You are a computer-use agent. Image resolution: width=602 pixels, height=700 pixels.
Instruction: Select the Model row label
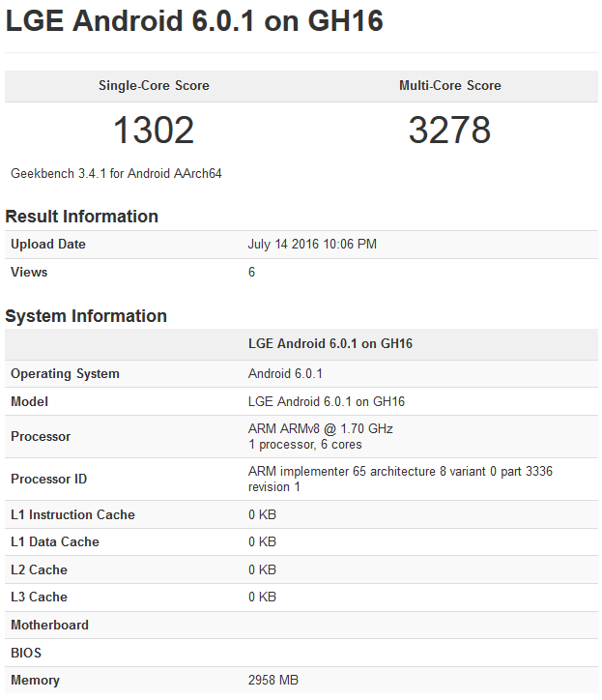[29, 401]
